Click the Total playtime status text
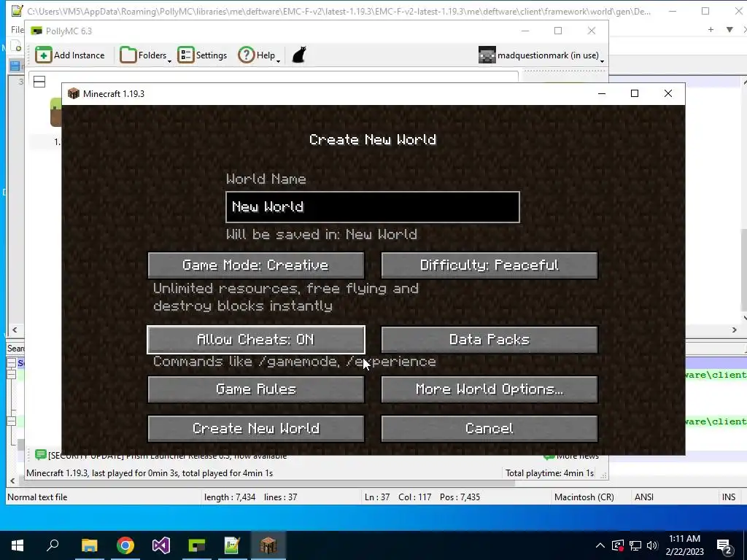 pos(550,472)
